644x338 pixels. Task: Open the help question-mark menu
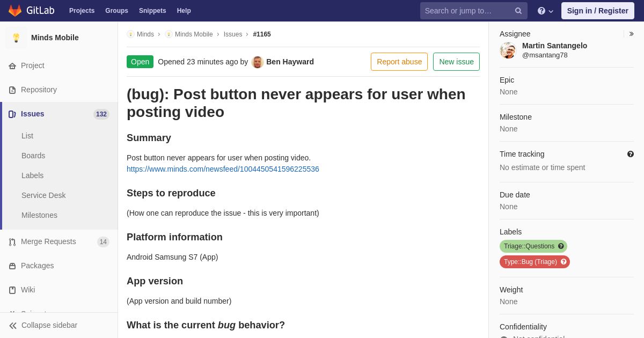[545, 11]
